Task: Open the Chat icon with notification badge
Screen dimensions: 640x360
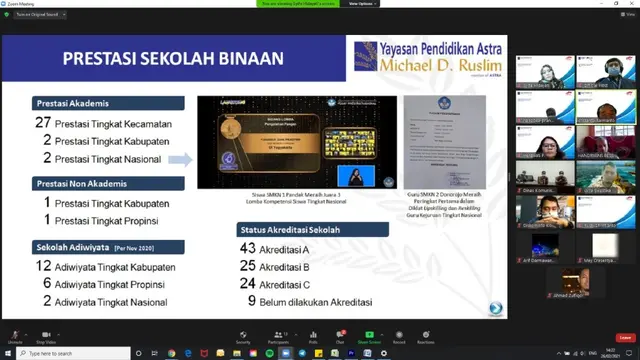Action: pyautogui.click(x=340, y=334)
